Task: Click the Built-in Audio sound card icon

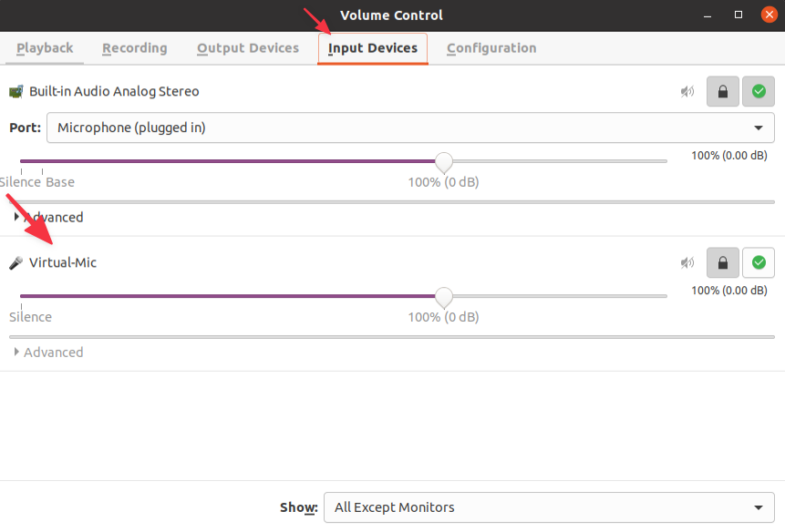Action: [x=15, y=92]
